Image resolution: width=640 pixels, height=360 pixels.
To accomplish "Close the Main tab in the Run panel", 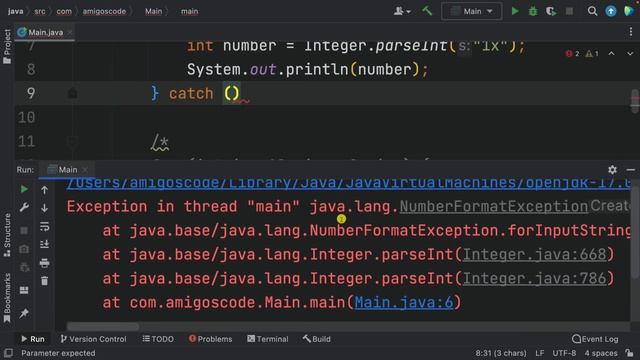I will [x=85, y=169].
